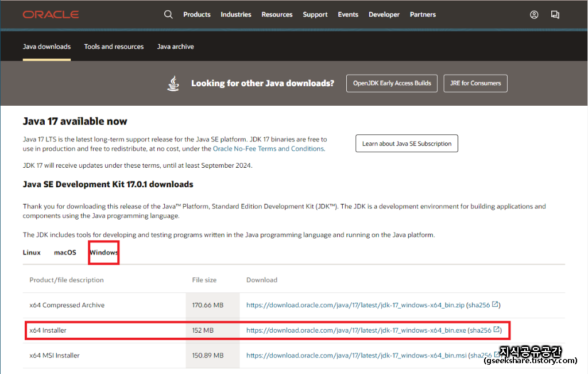Click the 'Java 17 available now' heading
Image resolution: width=588 pixels, height=374 pixels.
pos(75,121)
